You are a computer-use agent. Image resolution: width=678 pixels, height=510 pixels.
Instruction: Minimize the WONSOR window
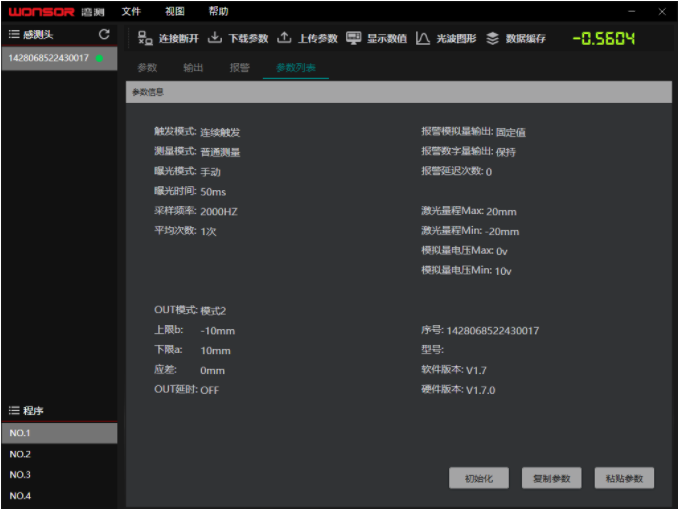(x=632, y=12)
